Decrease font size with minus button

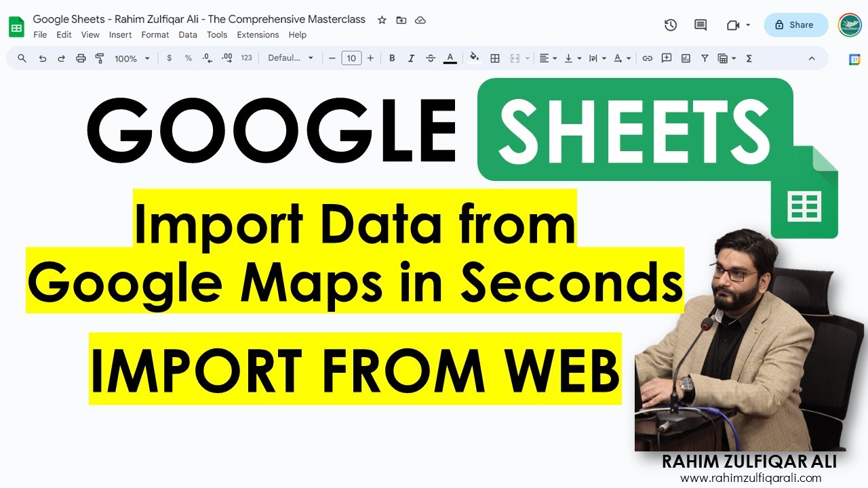332,58
